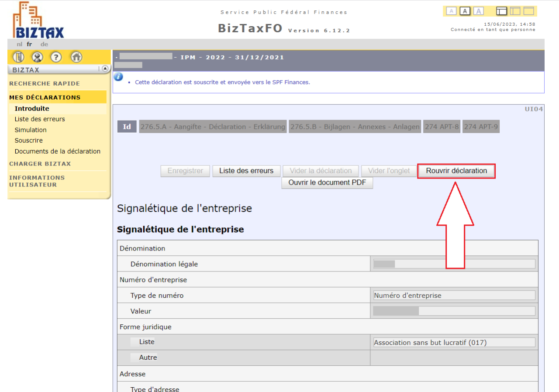This screenshot has height=392, width=559.
Task: Open RECHERCHE RAPIDE menu
Action: pyautogui.click(x=45, y=83)
